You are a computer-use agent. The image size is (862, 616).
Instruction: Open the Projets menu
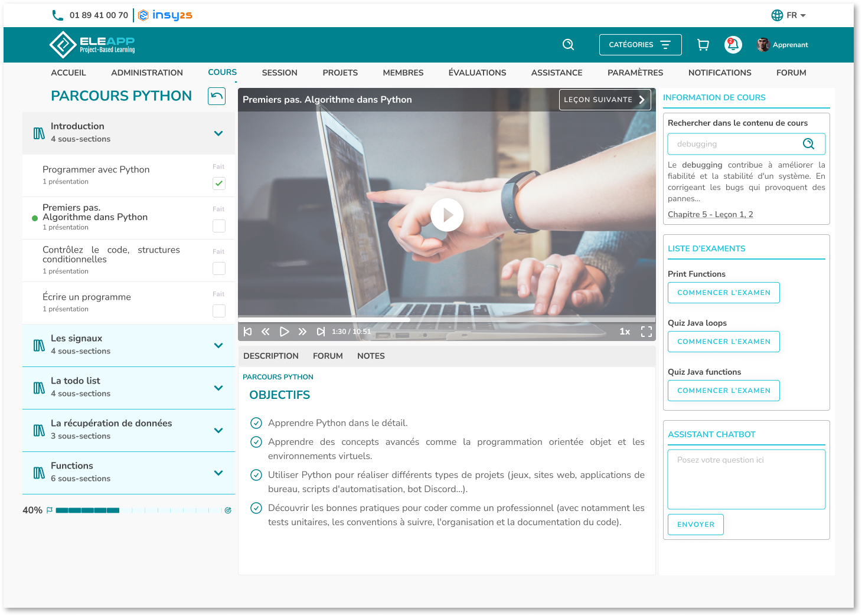340,73
